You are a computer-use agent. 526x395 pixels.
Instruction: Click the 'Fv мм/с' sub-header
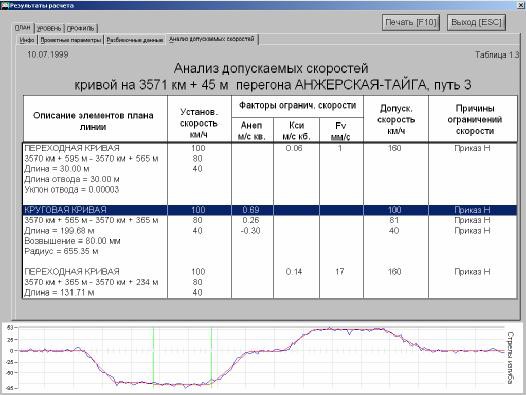tap(340, 131)
